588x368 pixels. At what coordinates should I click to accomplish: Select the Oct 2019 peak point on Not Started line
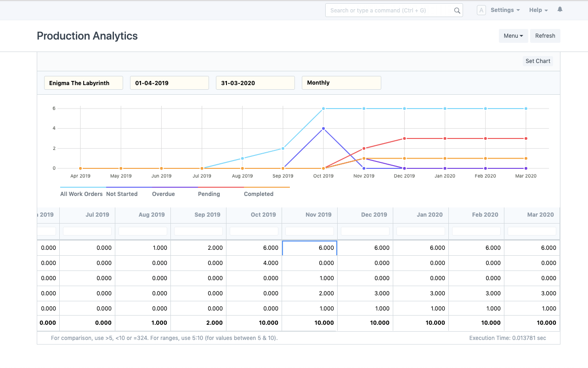point(323,128)
